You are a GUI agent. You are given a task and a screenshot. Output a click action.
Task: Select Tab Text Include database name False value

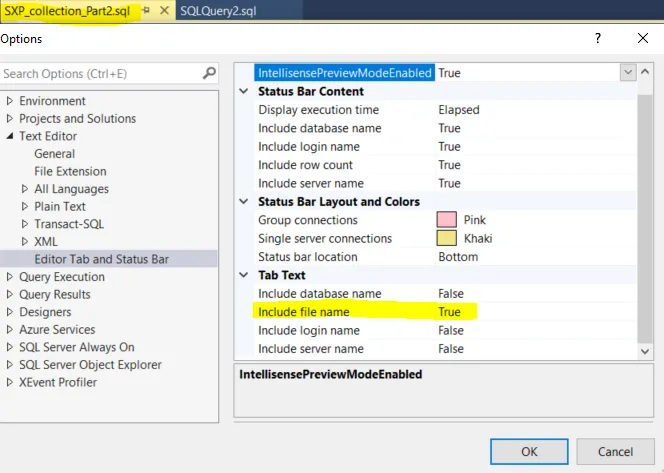pyautogui.click(x=451, y=293)
